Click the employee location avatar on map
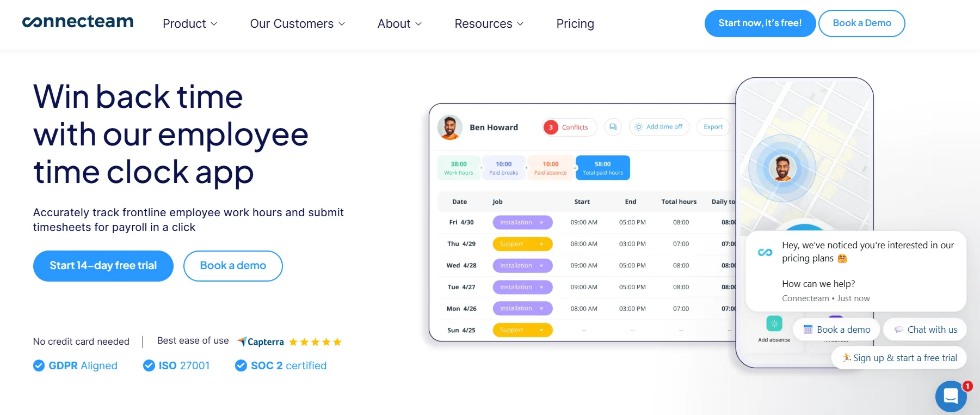This screenshot has width=980, height=415. 782,168
